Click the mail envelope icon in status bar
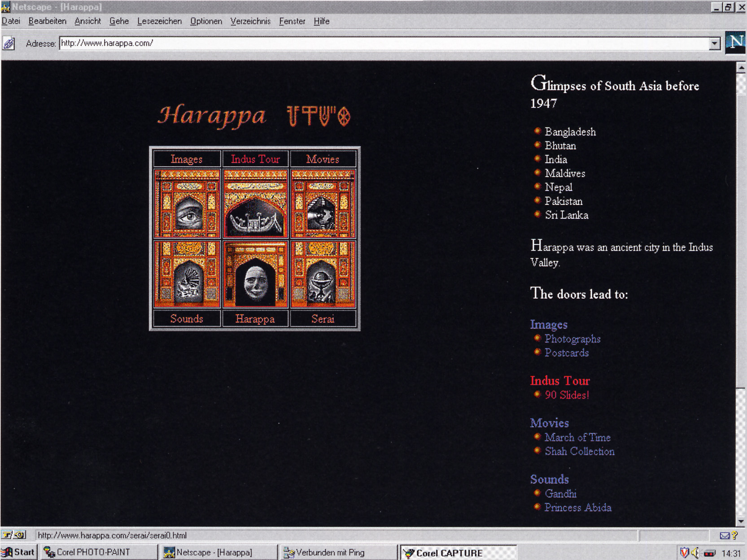The height and width of the screenshot is (560, 747). coord(725,535)
